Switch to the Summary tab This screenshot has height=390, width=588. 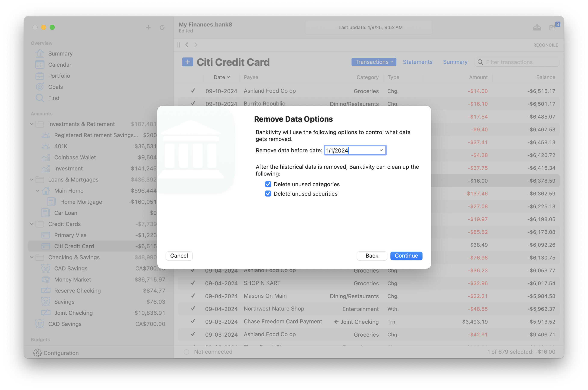[455, 62]
